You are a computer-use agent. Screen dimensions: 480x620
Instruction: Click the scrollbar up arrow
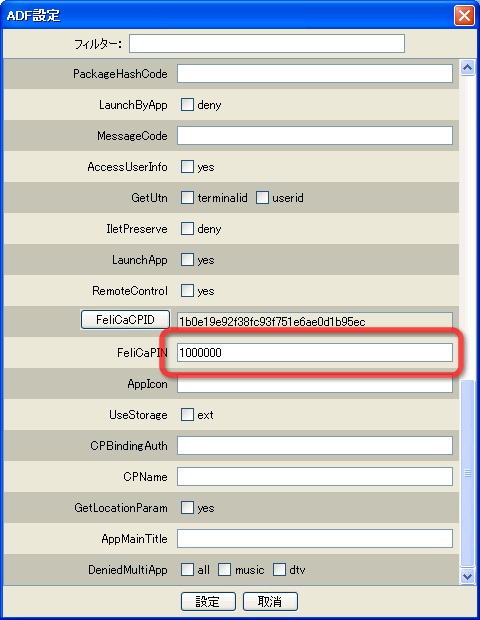click(x=467, y=68)
